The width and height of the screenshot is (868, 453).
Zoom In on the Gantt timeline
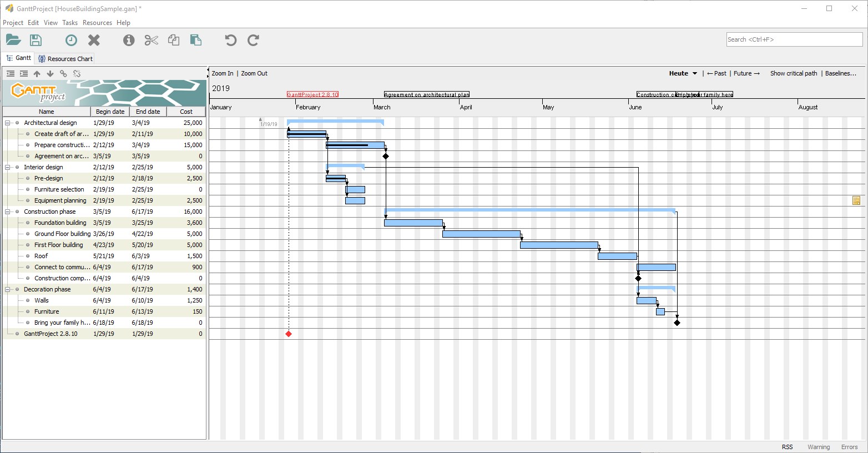[x=222, y=73]
